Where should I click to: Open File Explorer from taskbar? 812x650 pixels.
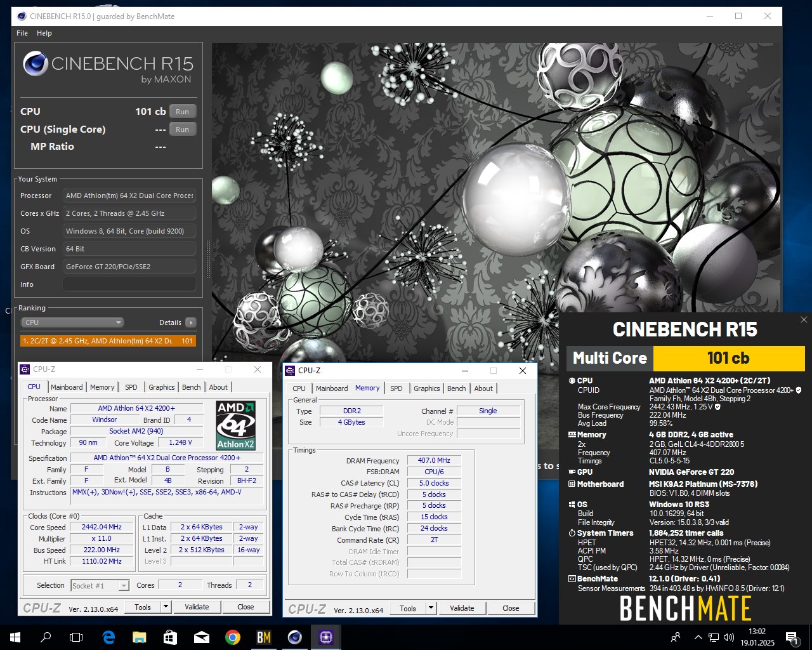(x=140, y=637)
